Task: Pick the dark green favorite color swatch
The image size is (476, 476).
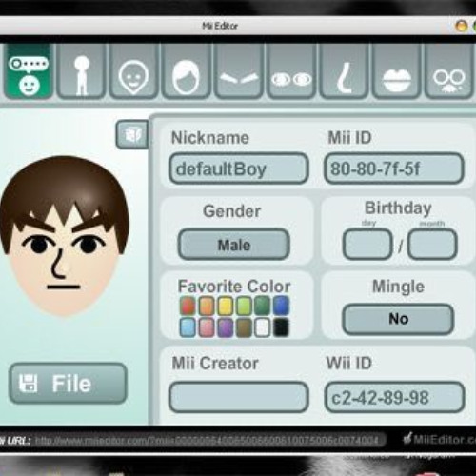Action: (263, 306)
